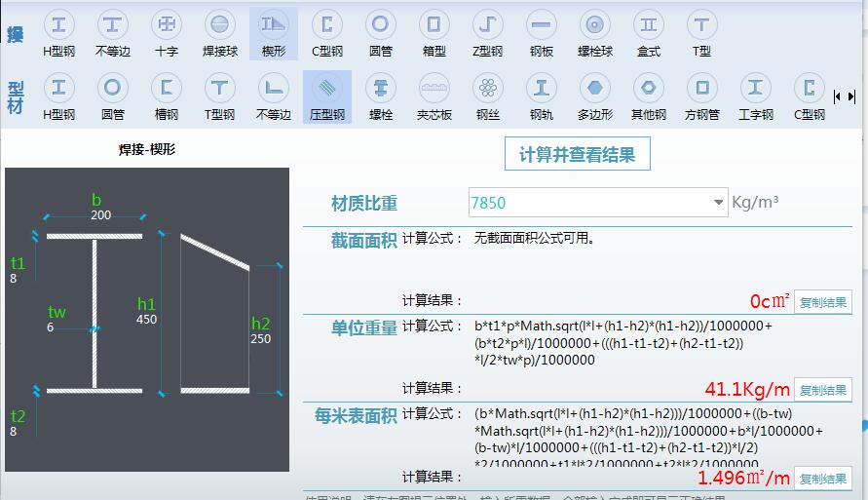Copy the 单位重量 result with 复制结果

tap(822, 390)
